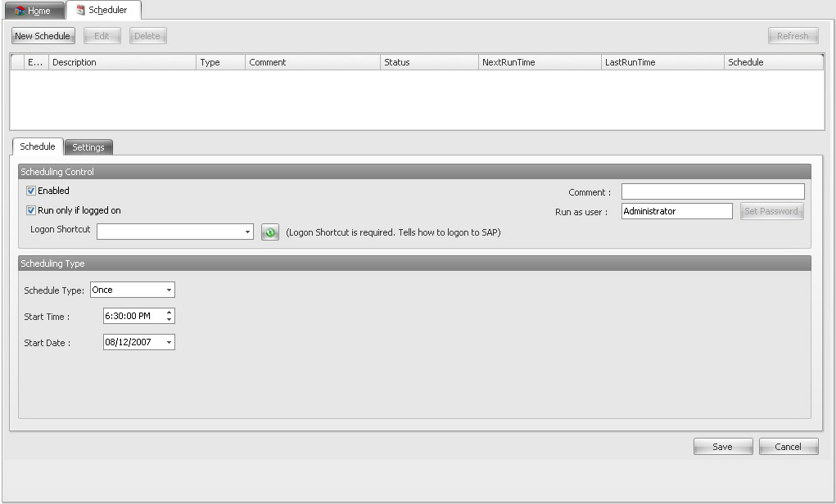Open the Schedule Type dropdown
The height and width of the screenshot is (504, 836).
click(x=169, y=290)
